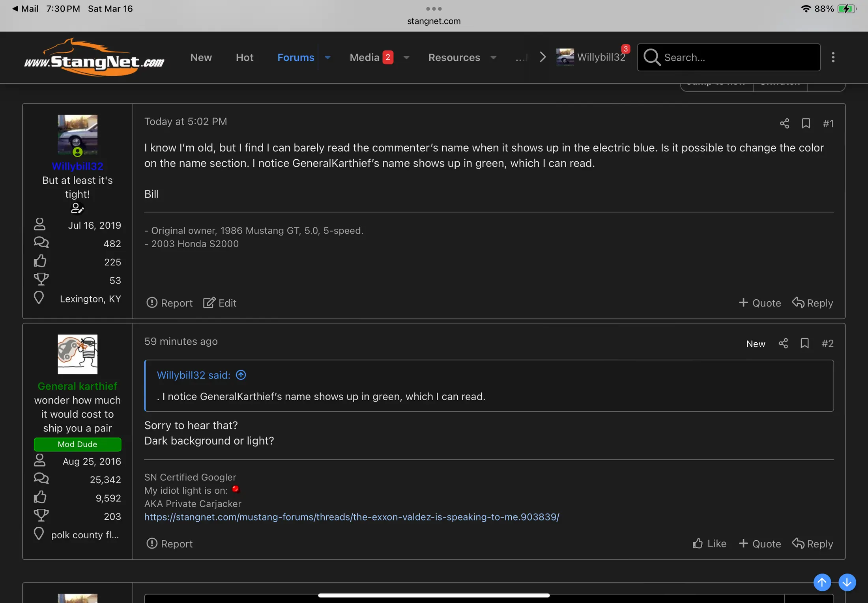This screenshot has width=868, height=603.
Task: Click the battery status icon
Action: point(847,9)
